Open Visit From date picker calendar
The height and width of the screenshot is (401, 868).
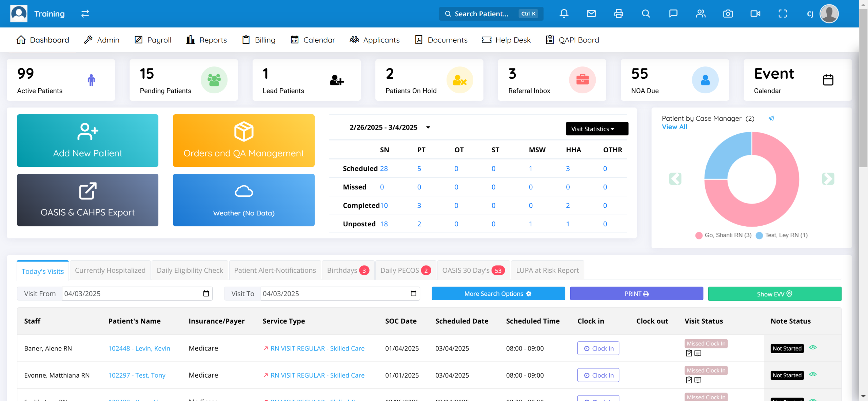206,293
